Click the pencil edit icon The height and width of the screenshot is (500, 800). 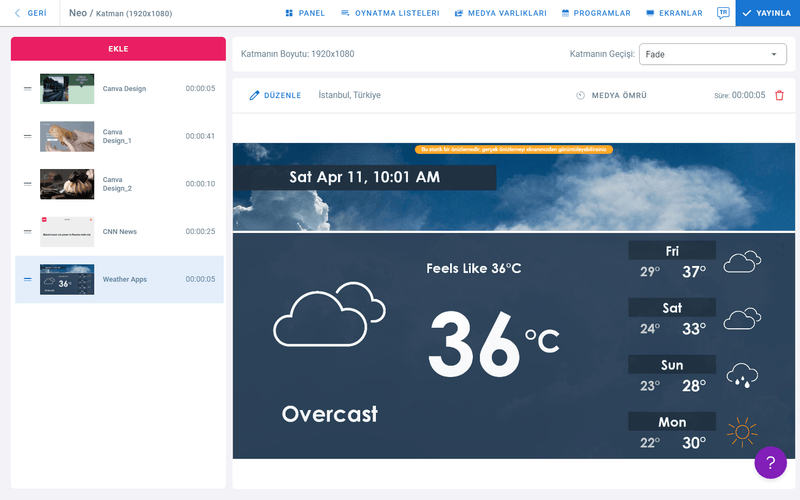254,95
